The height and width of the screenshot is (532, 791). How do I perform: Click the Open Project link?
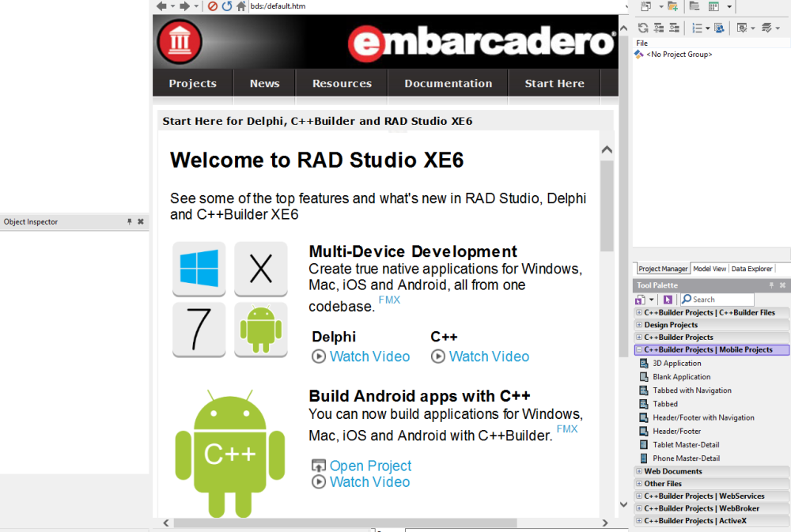[370, 466]
